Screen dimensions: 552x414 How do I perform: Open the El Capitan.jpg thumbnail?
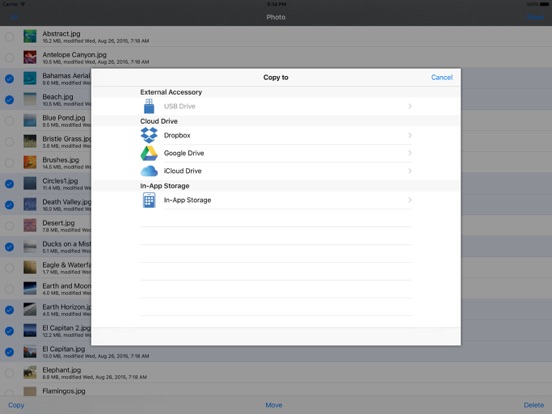[x=30, y=351]
